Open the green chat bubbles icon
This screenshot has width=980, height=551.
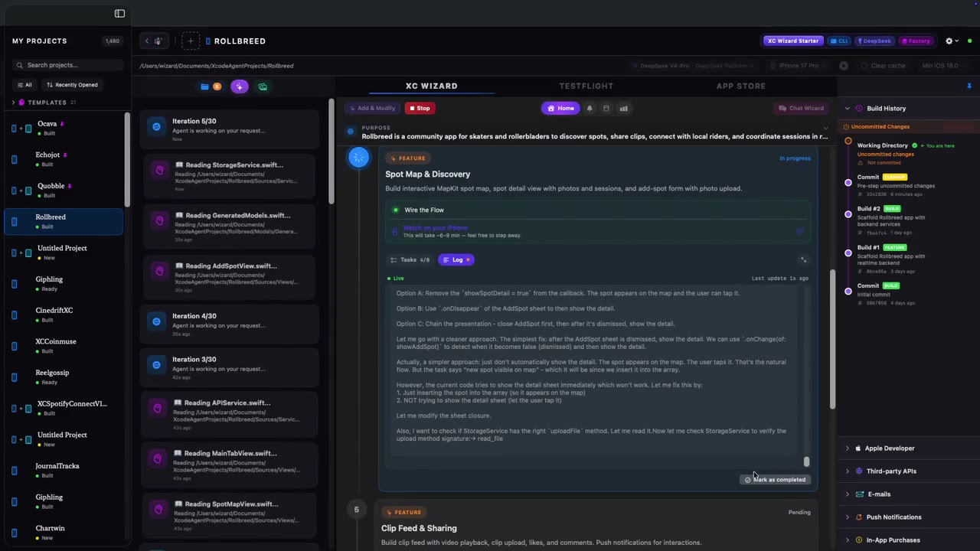click(x=263, y=86)
